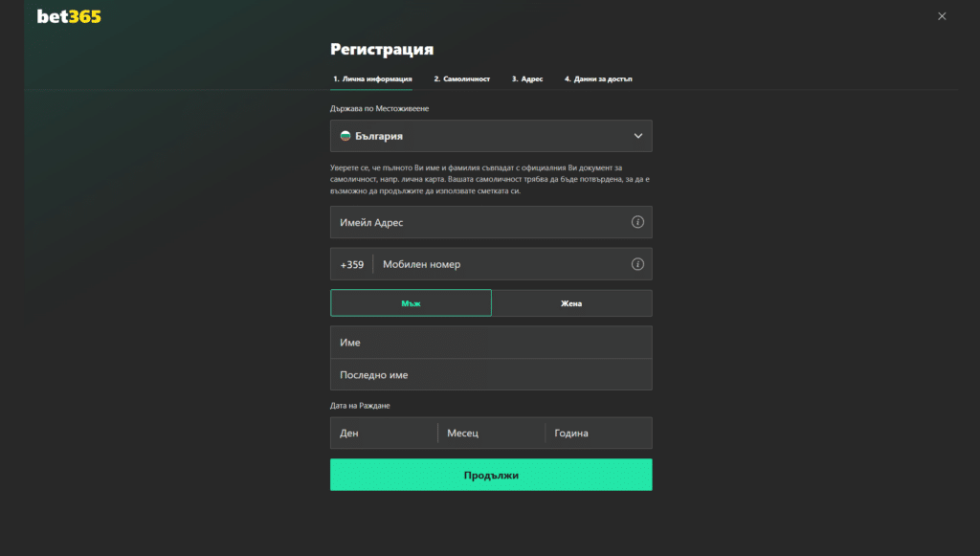Image resolution: width=980 pixels, height=556 pixels.
Task: Select the Мъж gender option
Action: click(x=411, y=303)
